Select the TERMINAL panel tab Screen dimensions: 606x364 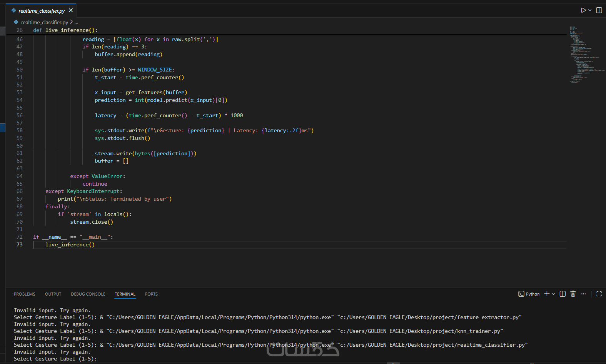coord(125,294)
